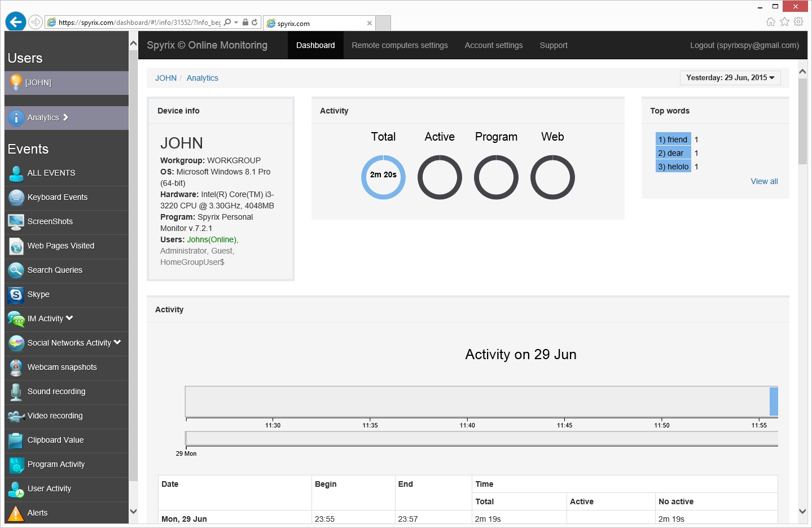Click the sidebar scroll up arrow

click(133, 43)
